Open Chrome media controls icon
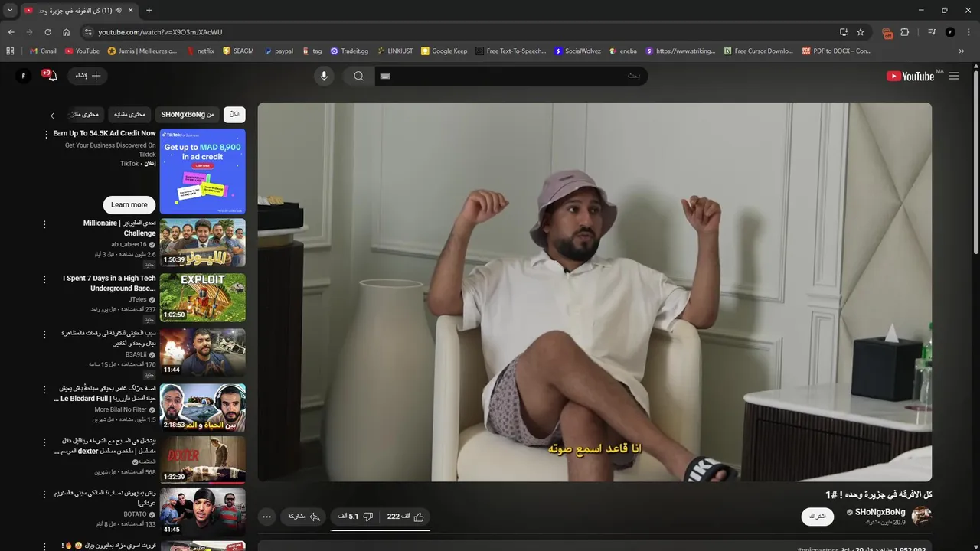 click(932, 32)
